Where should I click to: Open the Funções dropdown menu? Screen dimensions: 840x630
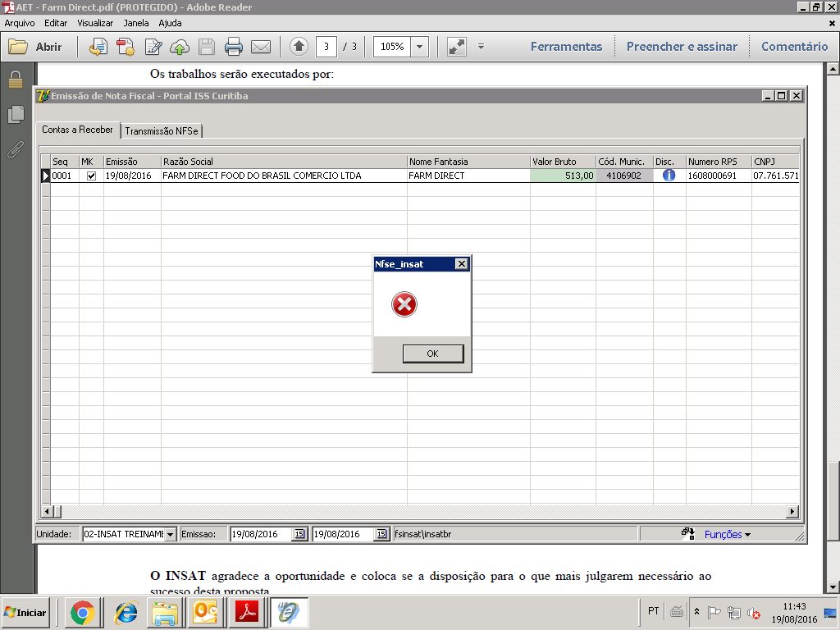[728, 535]
